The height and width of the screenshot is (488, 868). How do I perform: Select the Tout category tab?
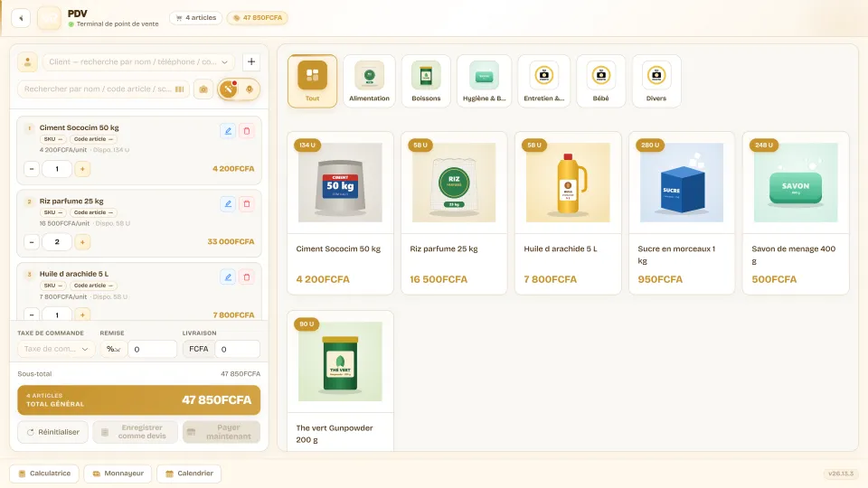312,80
